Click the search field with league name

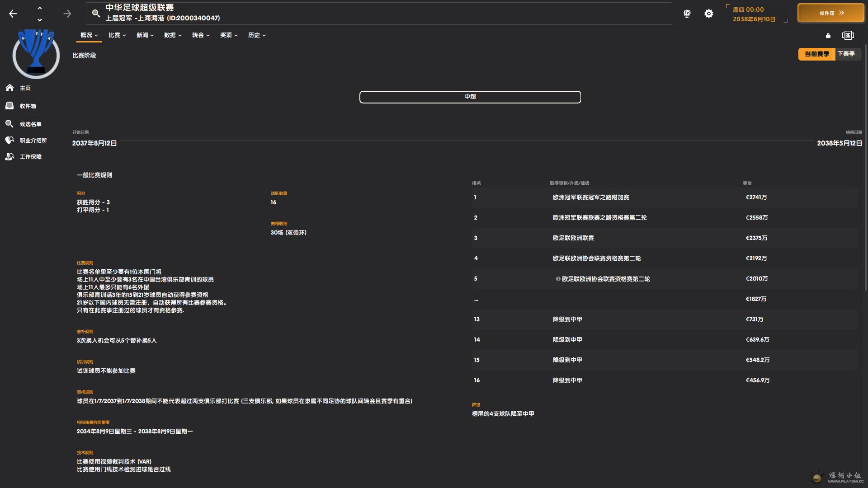coord(379,14)
